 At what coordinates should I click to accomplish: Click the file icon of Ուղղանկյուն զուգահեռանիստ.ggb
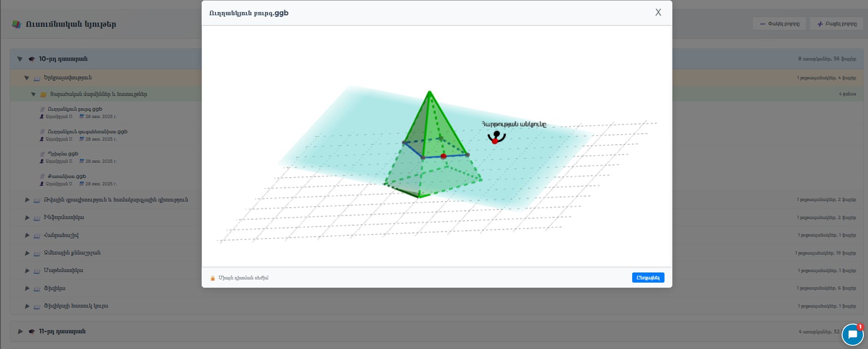click(42, 131)
